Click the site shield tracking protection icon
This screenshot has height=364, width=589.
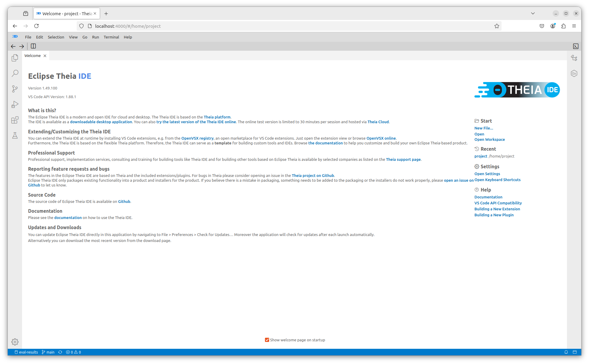(81, 26)
